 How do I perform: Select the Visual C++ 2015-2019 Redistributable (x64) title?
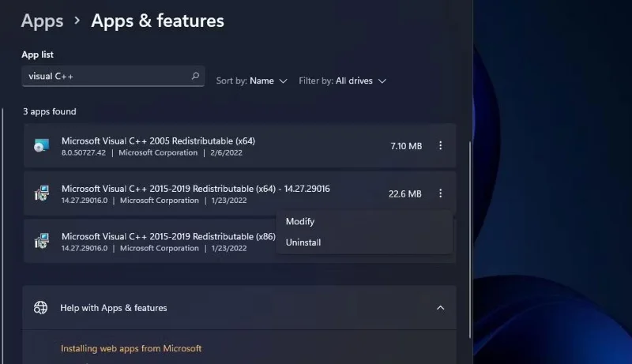195,189
